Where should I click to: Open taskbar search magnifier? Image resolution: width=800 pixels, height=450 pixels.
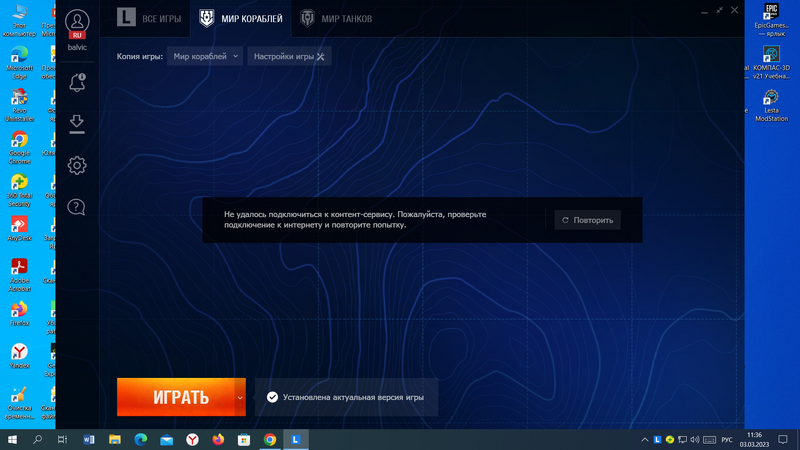tap(37, 439)
